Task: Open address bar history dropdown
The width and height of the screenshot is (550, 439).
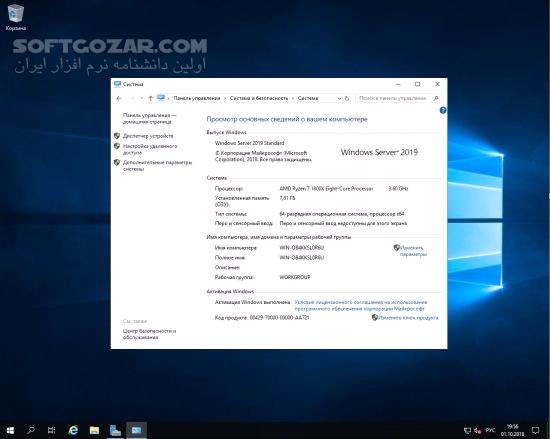Action: point(339,99)
